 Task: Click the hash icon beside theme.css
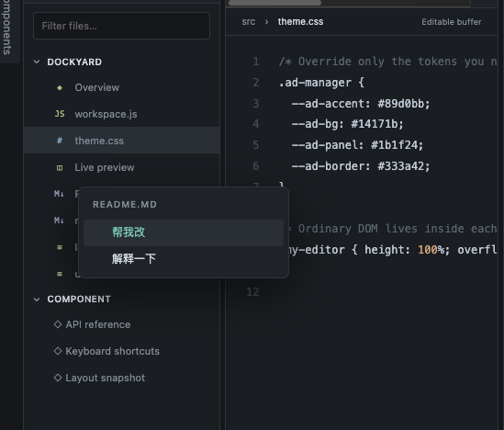point(60,141)
